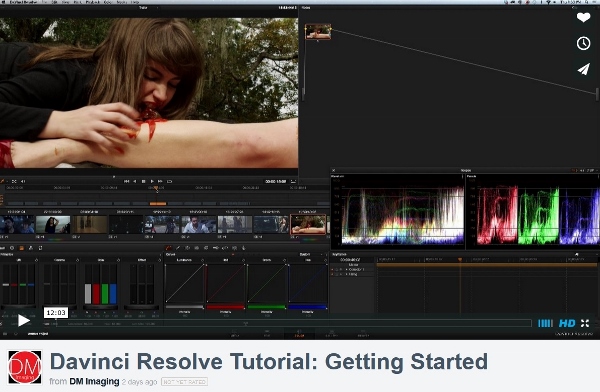Select the orange clip in mini timeline

pos(158,204)
